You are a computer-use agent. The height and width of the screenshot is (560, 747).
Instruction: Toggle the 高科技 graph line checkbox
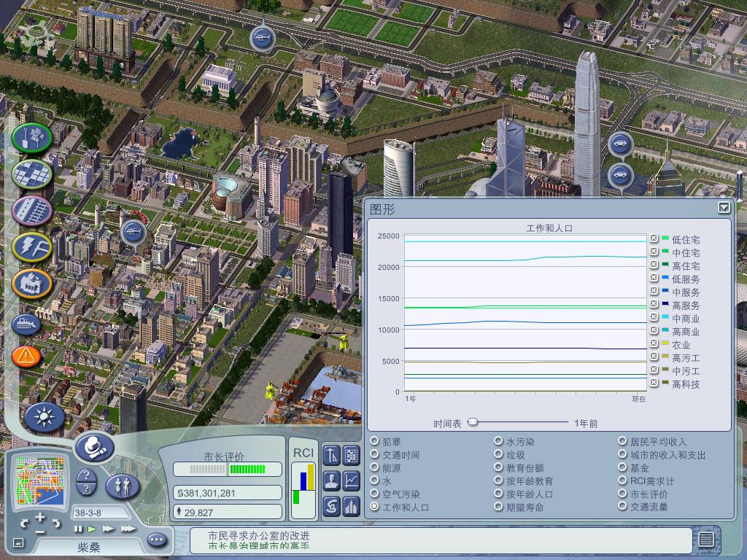coord(654,382)
